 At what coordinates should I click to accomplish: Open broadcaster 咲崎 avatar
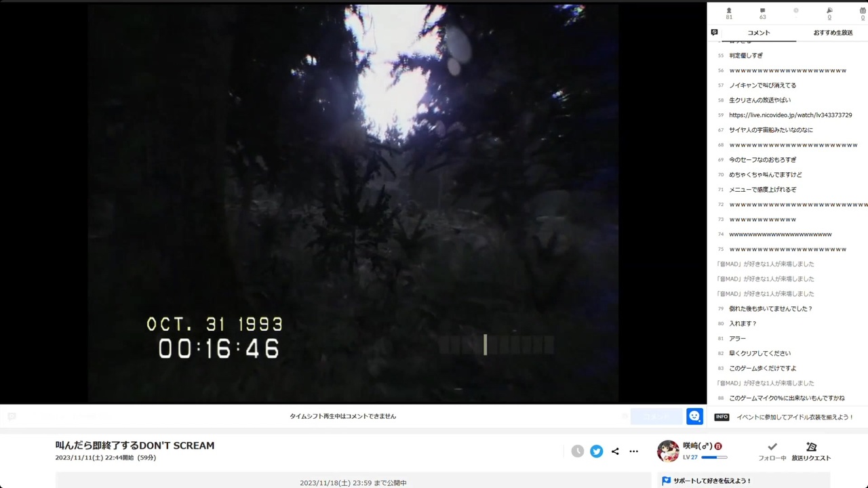pyautogui.click(x=668, y=451)
